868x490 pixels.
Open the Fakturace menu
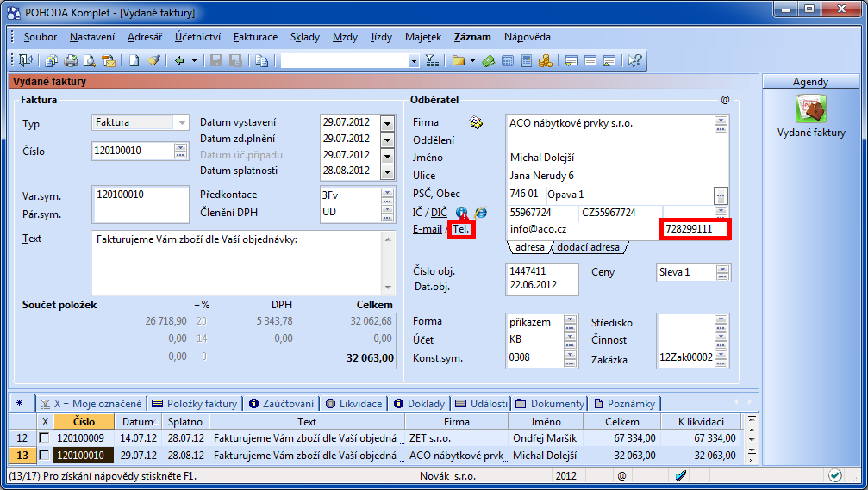(255, 37)
